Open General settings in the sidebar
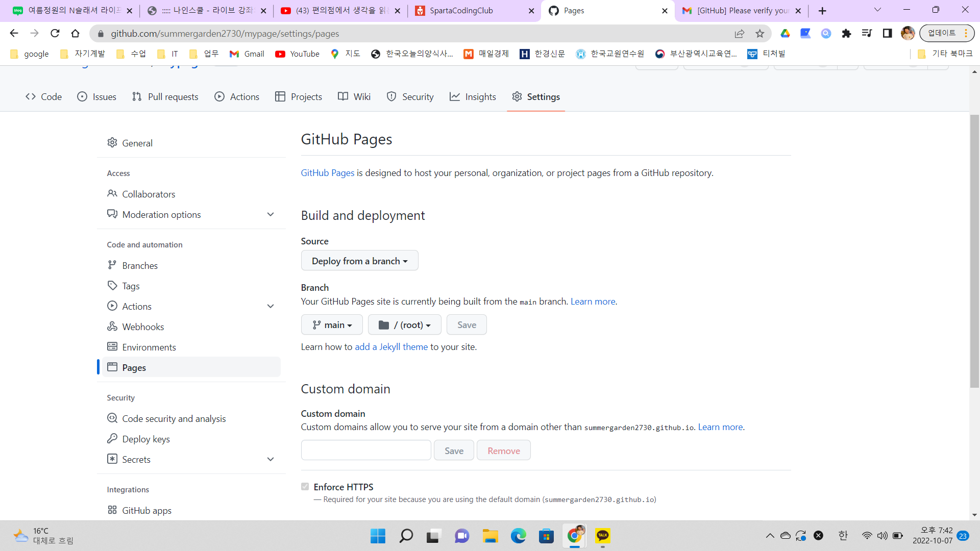The height and width of the screenshot is (551, 980). [191, 143]
